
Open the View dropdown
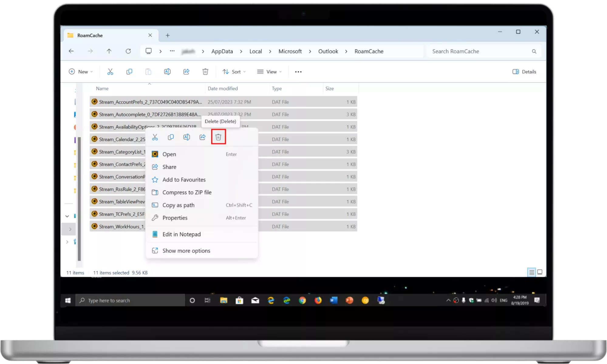pyautogui.click(x=269, y=72)
